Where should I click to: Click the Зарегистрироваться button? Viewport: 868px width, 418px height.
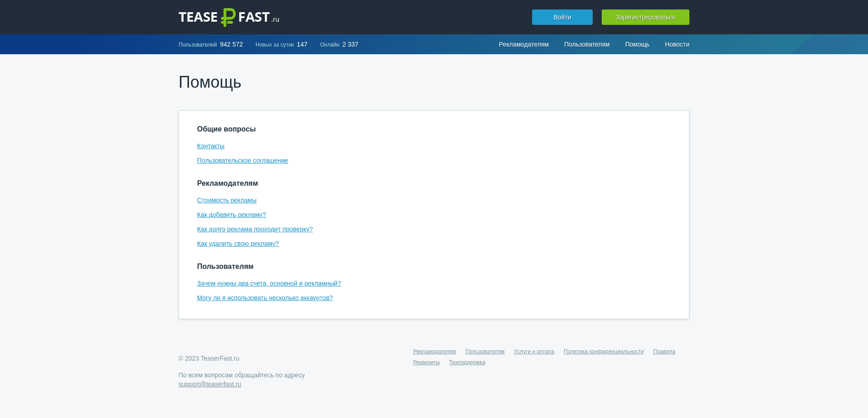point(645,17)
